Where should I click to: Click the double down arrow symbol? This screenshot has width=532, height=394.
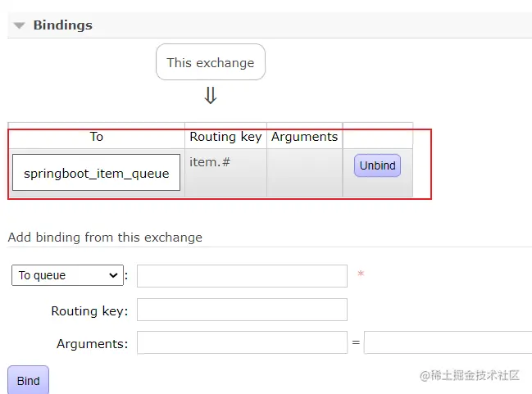[211, 97]
